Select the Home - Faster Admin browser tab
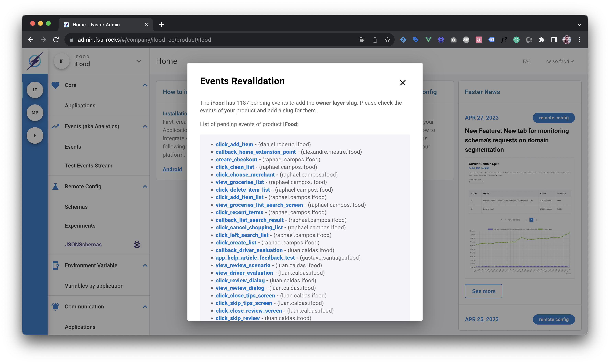Screen dimensions: 610x364 tap(106, 25)
